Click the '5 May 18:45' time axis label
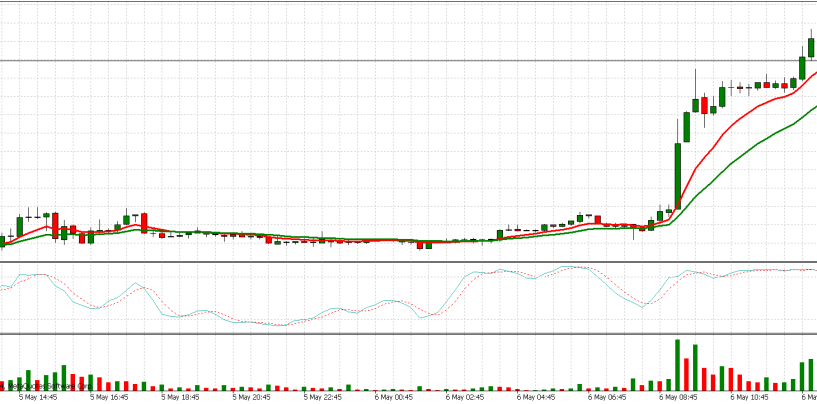 [x=181, y=397]
